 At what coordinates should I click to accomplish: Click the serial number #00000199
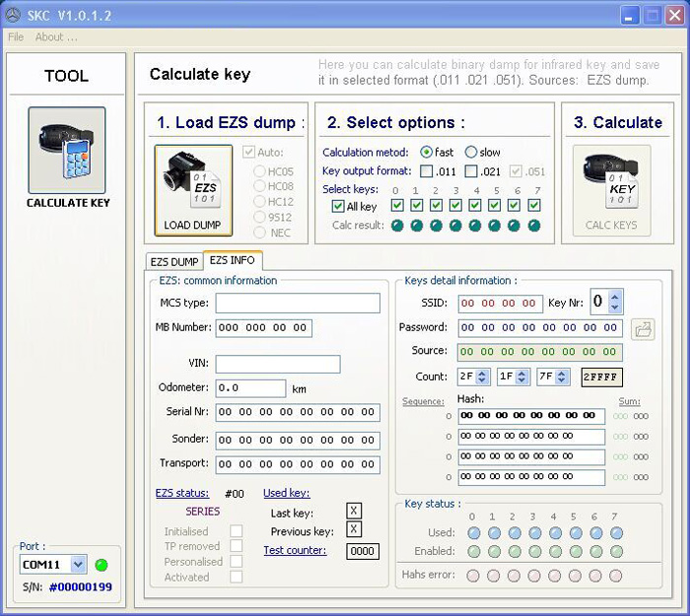(x=81, y=587)
